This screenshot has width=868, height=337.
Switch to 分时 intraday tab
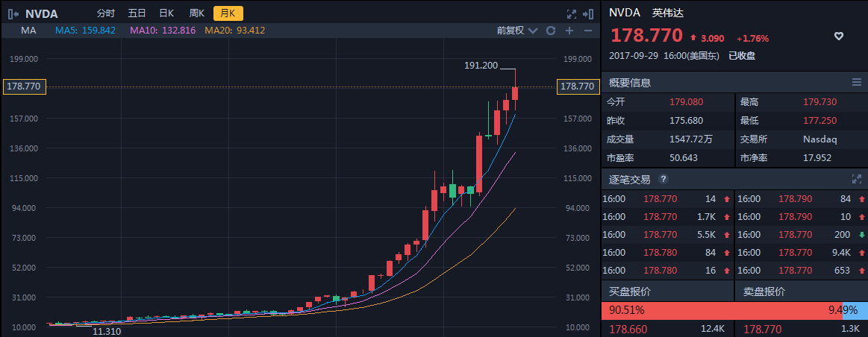coord(106,13)
